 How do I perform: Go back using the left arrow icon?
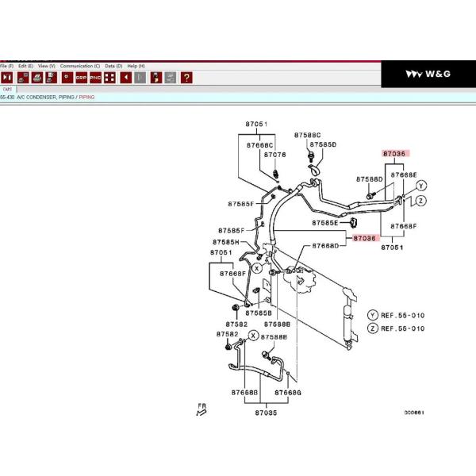125,77
